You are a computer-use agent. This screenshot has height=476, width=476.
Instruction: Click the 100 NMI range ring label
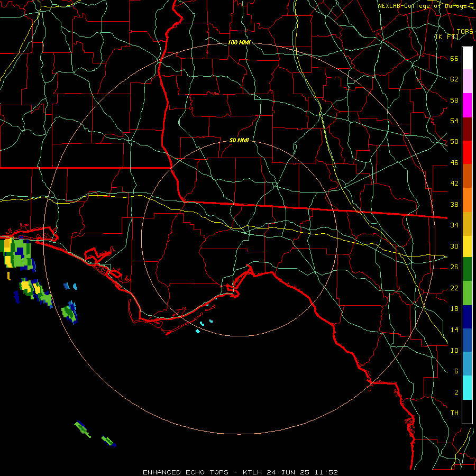coord(239,42)
